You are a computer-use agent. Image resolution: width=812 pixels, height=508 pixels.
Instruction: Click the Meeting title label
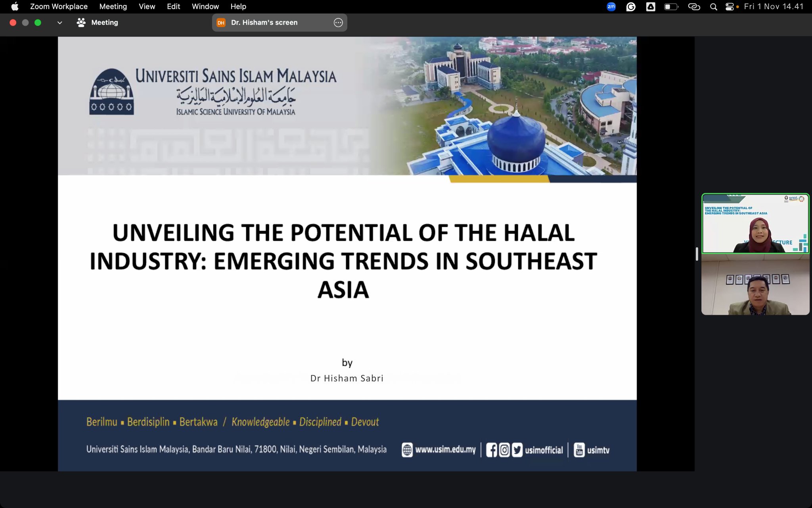104,23
